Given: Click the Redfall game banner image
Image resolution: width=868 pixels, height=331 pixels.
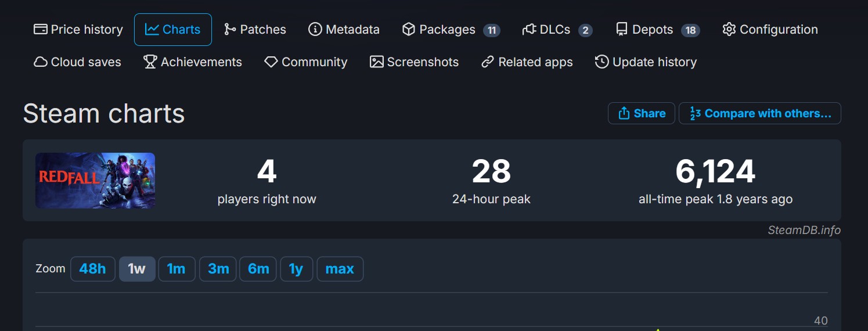Looking at the screenshot, I should [95, 181].
